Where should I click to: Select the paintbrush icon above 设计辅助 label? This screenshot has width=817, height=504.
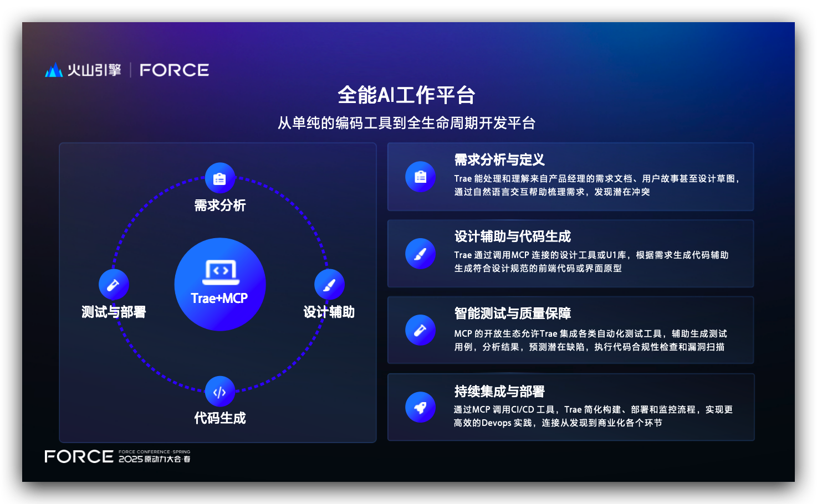tap(329, 285)
